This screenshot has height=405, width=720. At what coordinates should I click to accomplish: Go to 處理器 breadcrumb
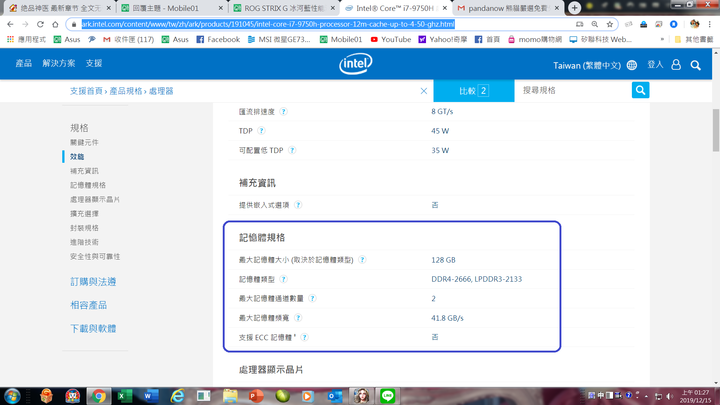pyautogui.click(x=161, y=91)
